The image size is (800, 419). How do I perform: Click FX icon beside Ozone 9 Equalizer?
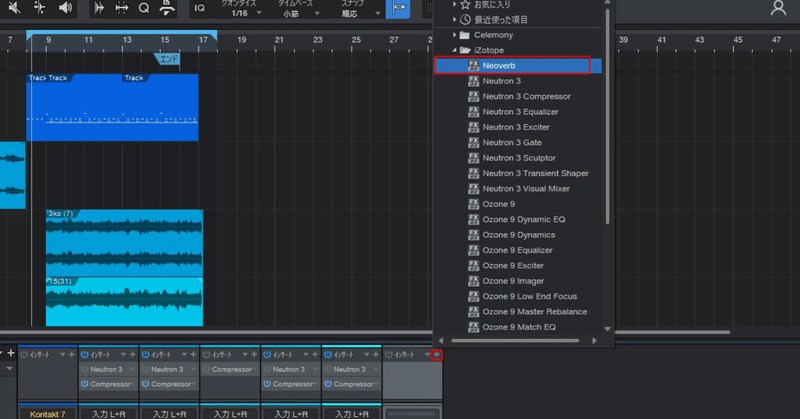pyautogui.click(x=473, y=250)
